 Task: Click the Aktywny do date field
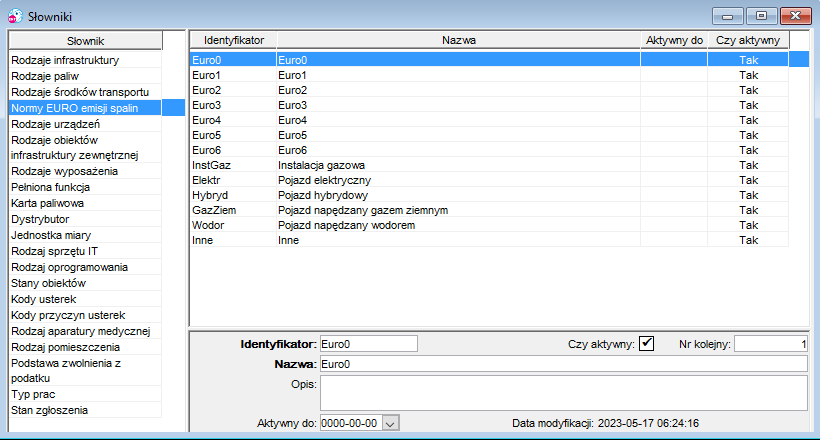click(x=351, y=423)
